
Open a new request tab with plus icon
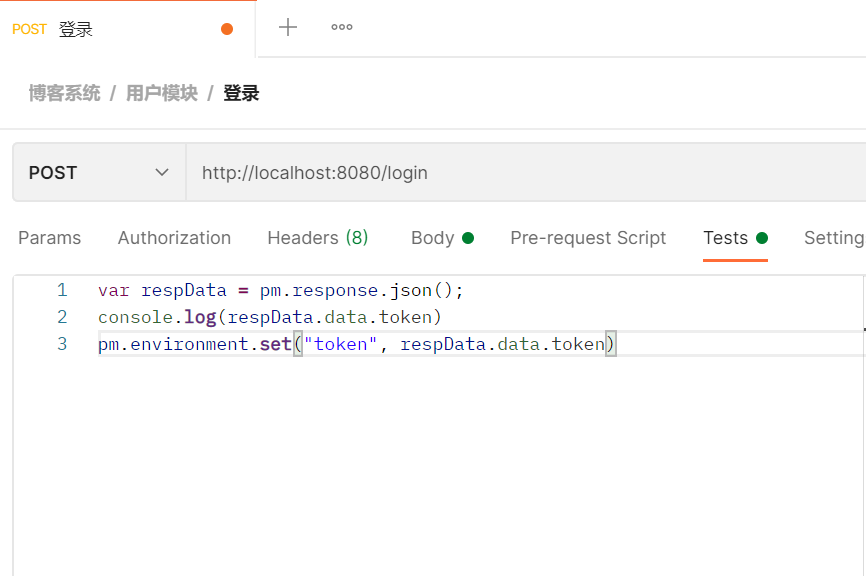pos(288,27)
